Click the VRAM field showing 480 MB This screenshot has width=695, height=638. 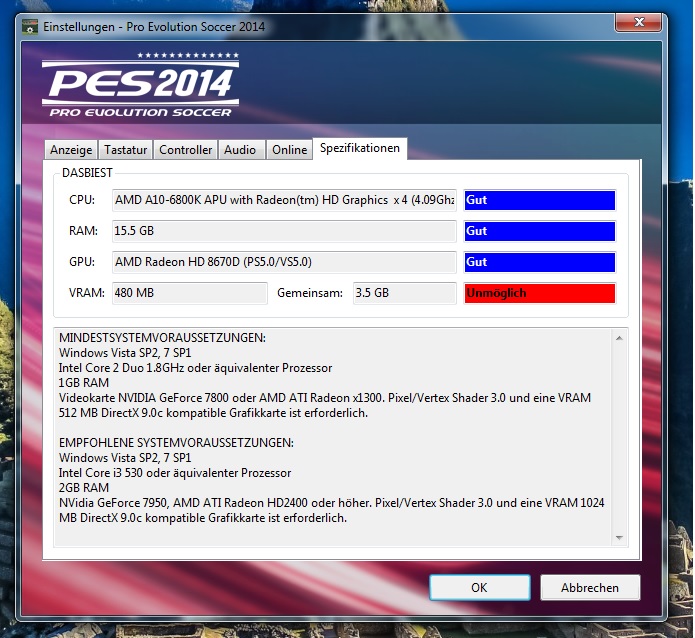coord(190,293)
